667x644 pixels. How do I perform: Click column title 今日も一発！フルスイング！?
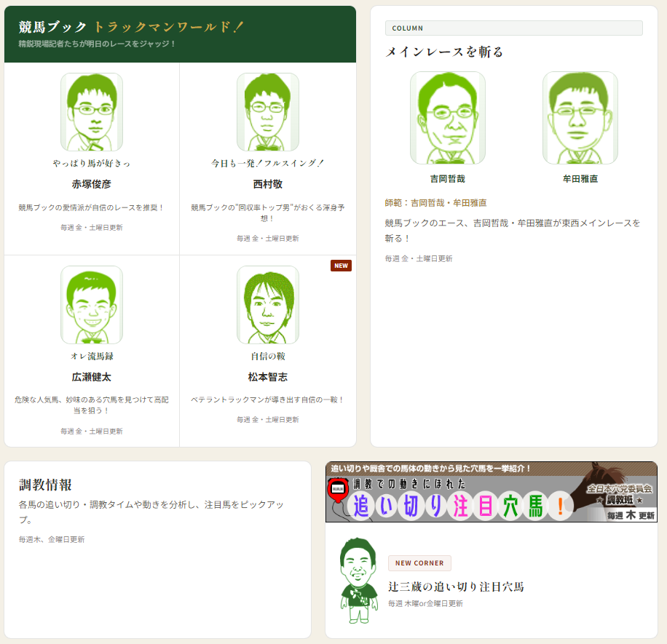pyautogui.click(x=267, y=163)
